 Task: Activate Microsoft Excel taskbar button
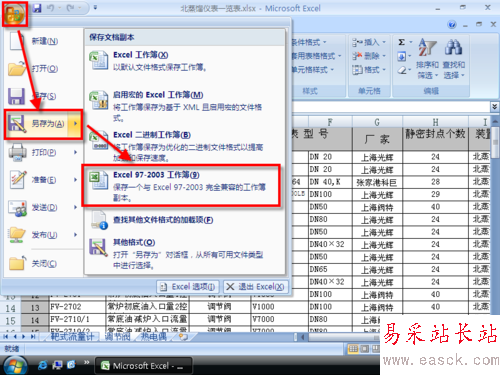pos(143,366)
